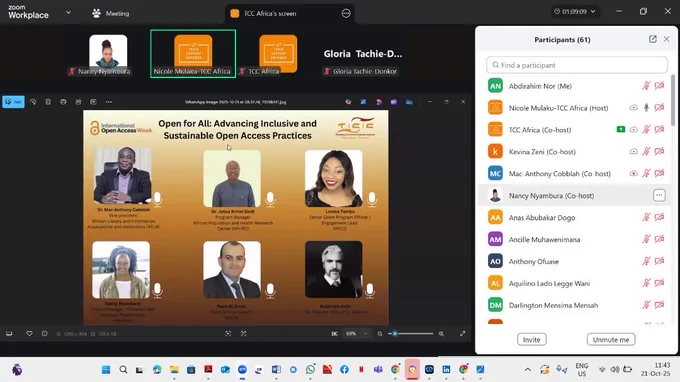Open screen share options three-dots button

[x=346, y=13]
